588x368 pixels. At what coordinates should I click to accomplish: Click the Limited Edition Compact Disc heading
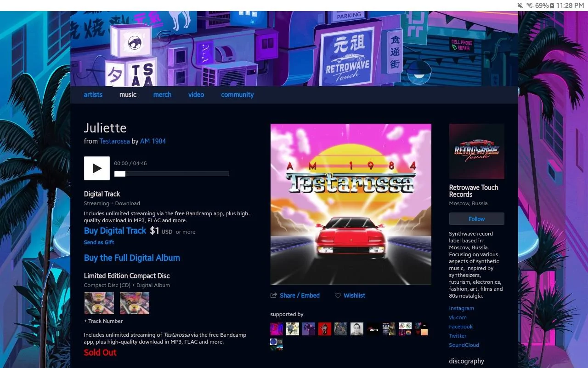(x=127, y=276)
